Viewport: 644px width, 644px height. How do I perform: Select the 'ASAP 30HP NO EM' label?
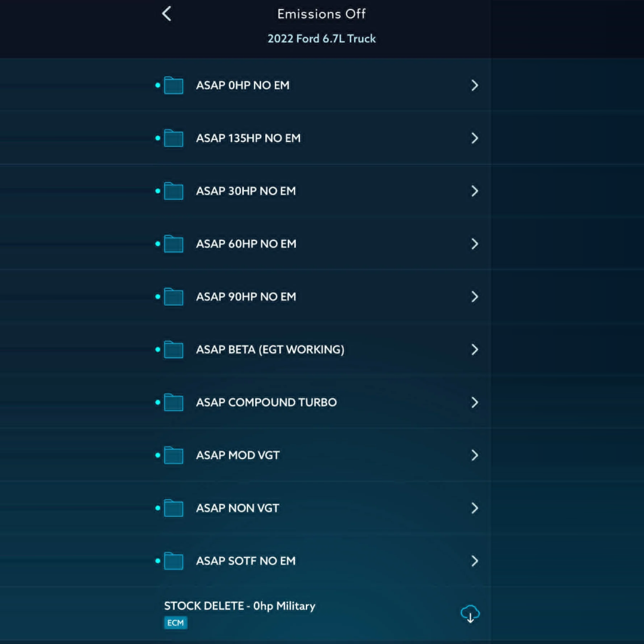246,191
